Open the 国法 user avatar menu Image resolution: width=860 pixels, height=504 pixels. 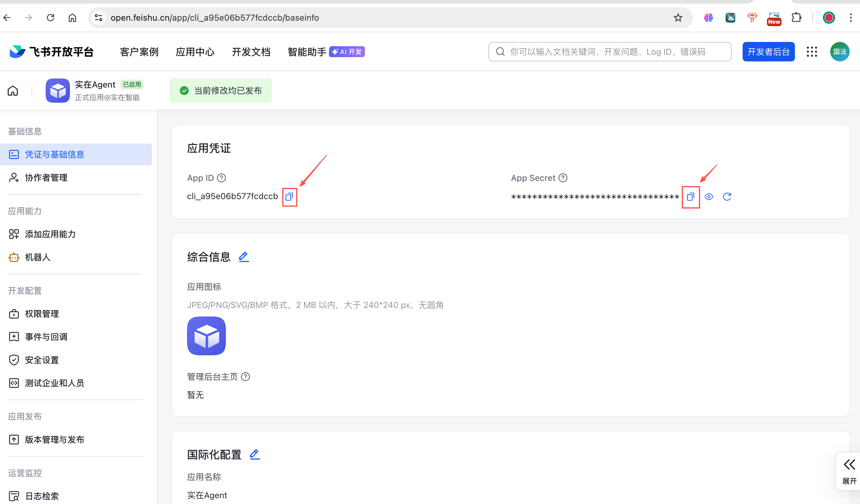(840, 52)
